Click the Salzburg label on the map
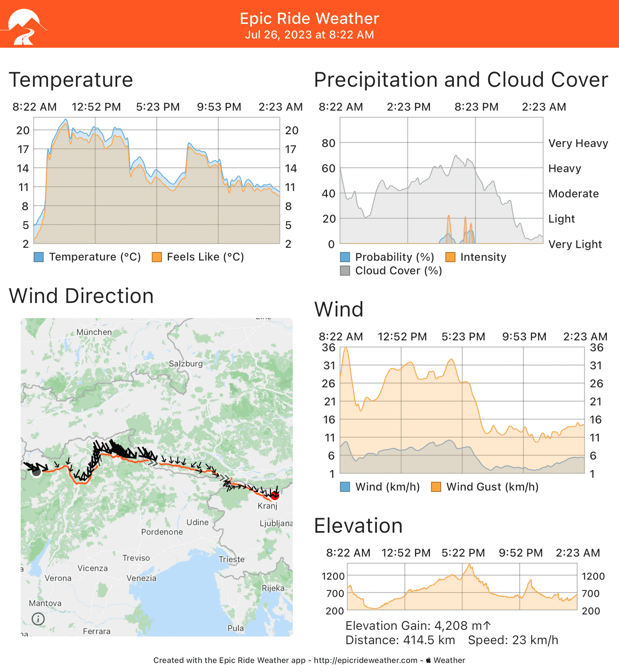 click(186, 364)
